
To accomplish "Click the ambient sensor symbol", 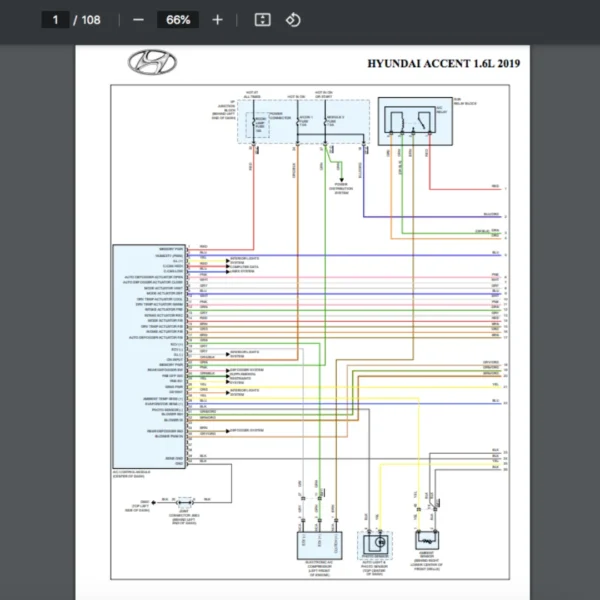I will (x=432, y=542).
